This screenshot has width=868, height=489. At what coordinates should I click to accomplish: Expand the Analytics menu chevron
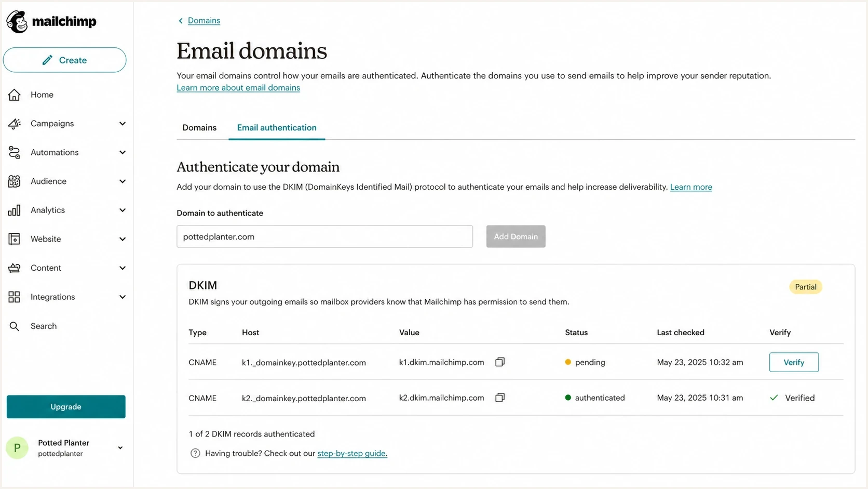[x=123, y=210]
